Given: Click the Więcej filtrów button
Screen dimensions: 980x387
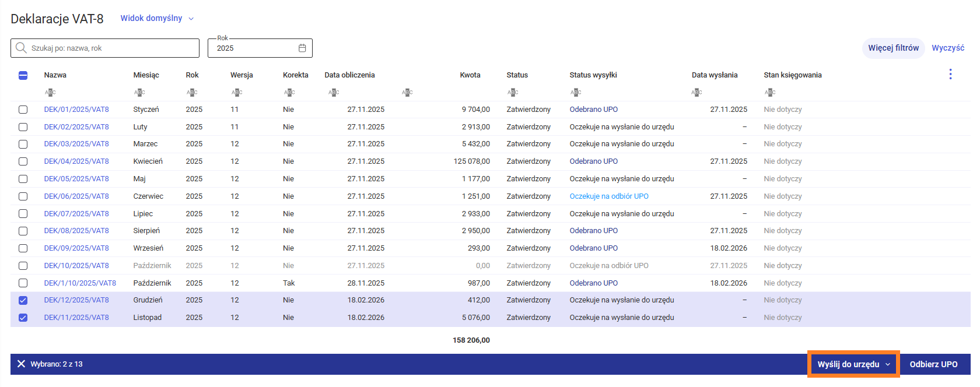Looking at the screenshot, I should coord(893,48).
